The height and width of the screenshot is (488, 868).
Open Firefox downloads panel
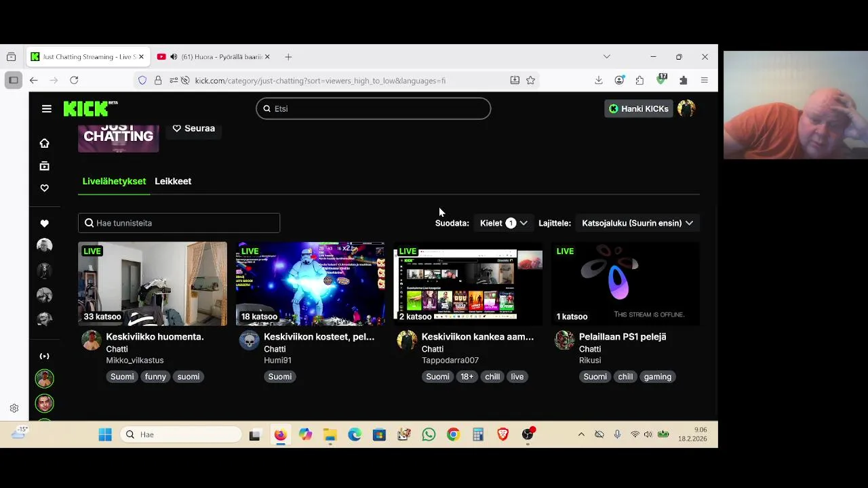[598, 80]
